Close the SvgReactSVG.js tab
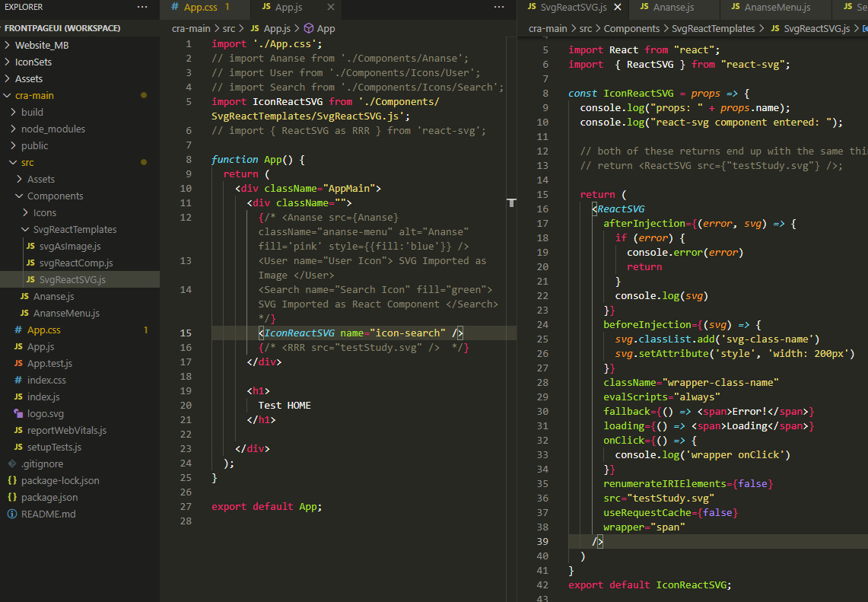This screenshot has width=868, height=602. [618, 7]
